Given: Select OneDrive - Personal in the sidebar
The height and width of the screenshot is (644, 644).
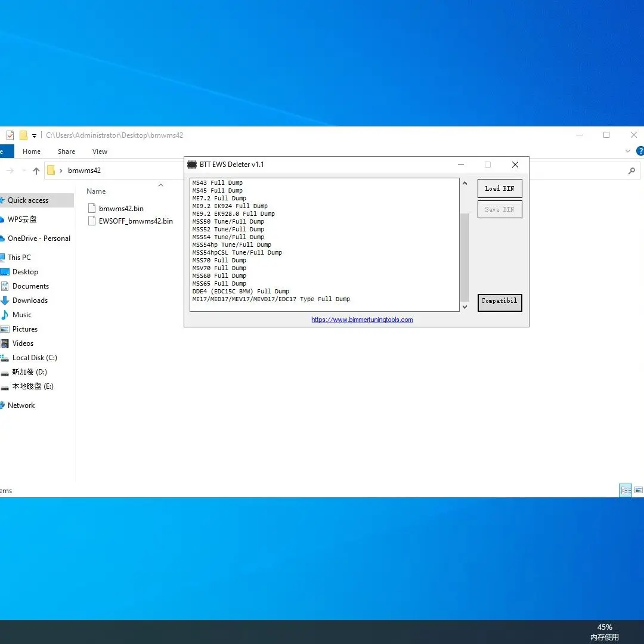Looking at the screenshot, I should click(39, 239).
